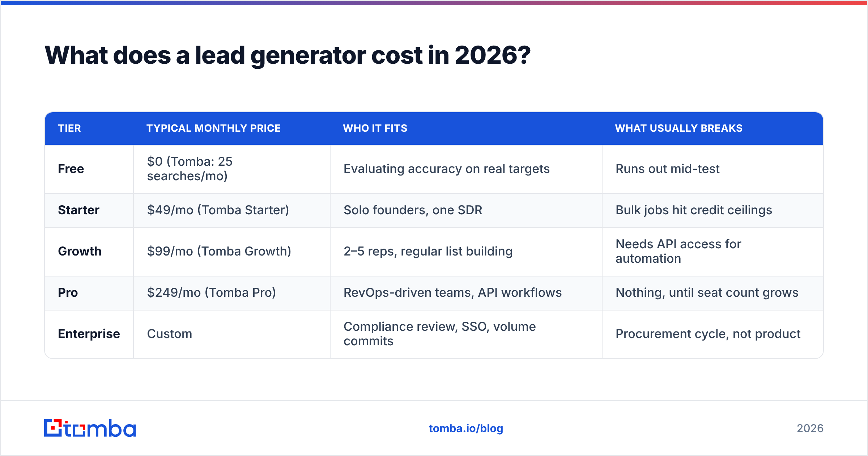Viewport: 868px width, 456px height.
Task: Click '2–5 reps, regular list building'
Action: [428, 252]
